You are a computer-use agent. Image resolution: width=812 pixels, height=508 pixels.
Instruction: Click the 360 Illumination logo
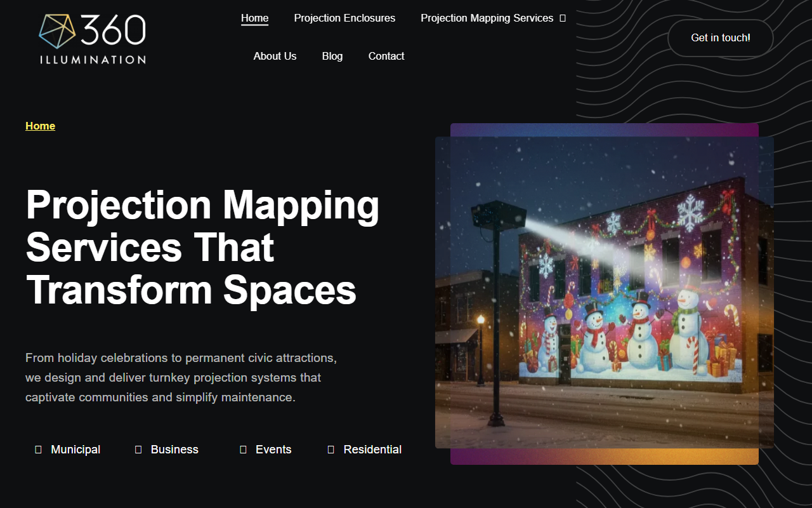click(92, 38)
